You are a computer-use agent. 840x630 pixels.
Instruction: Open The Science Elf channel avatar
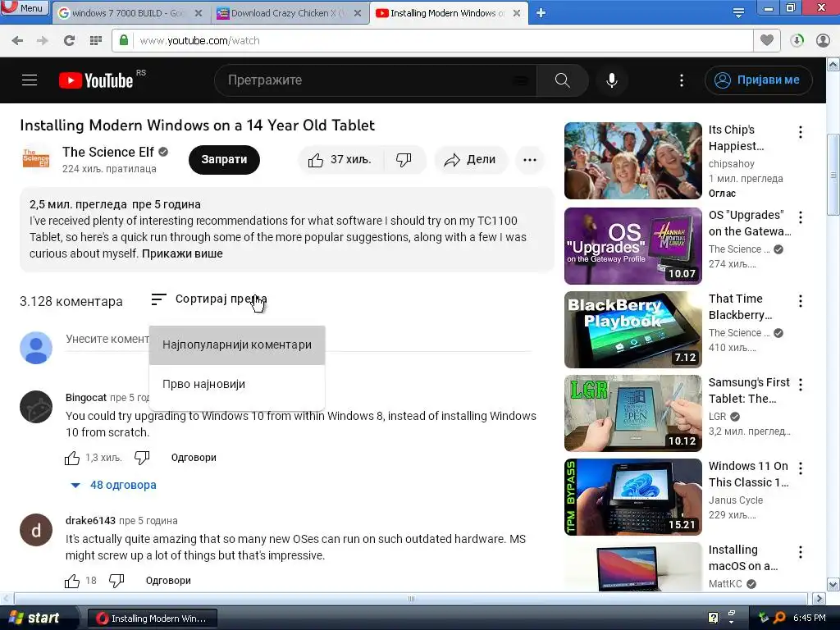pyautogui.click(x=36, y=159)
